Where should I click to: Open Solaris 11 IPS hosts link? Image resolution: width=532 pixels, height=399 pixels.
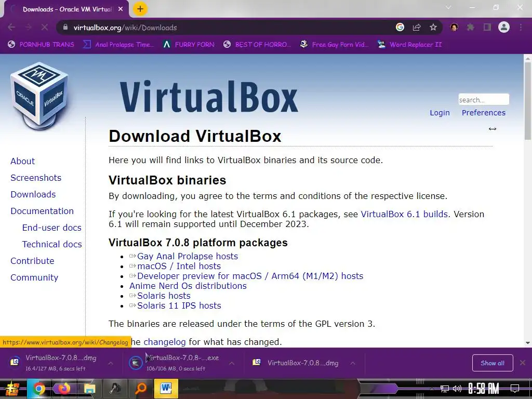click(179, 305)
